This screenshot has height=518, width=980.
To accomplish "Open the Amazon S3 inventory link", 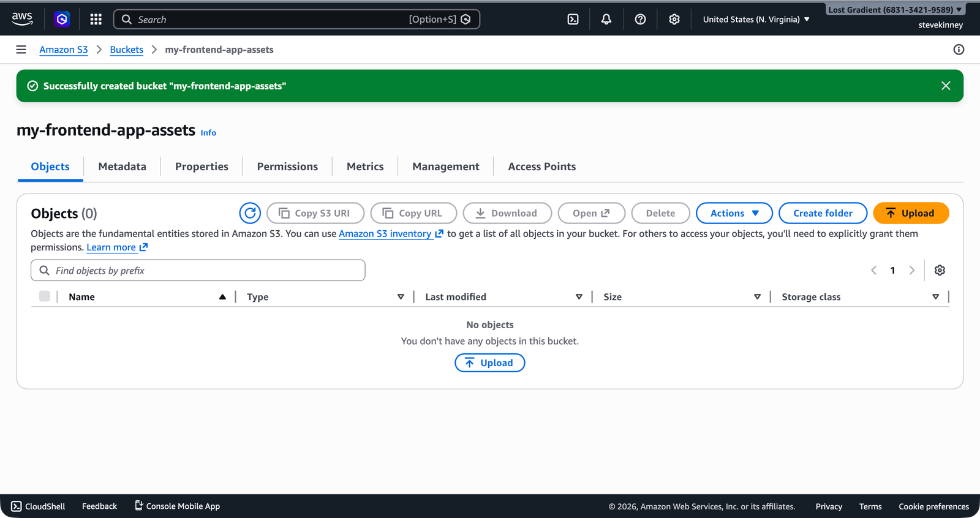I will (391, 233).
